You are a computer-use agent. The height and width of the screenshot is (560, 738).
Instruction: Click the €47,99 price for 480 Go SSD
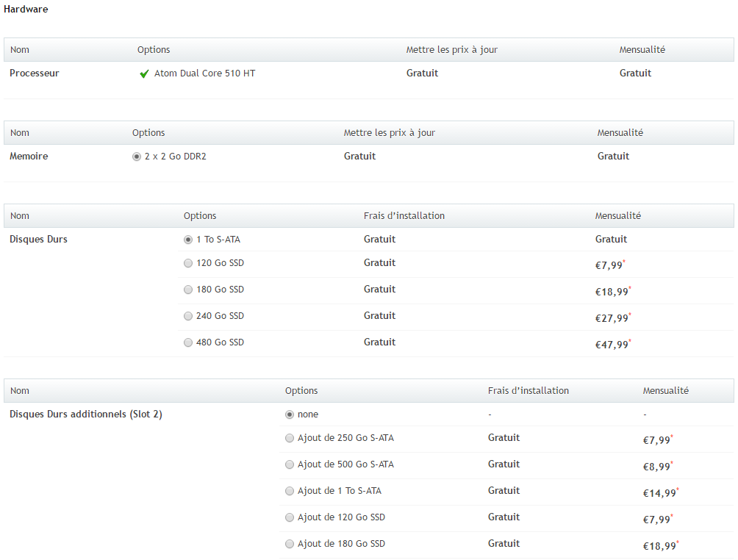[612, 345]
